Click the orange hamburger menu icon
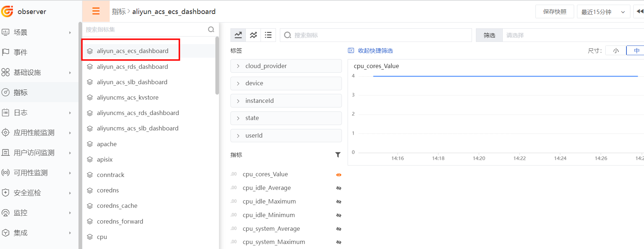 96,11
